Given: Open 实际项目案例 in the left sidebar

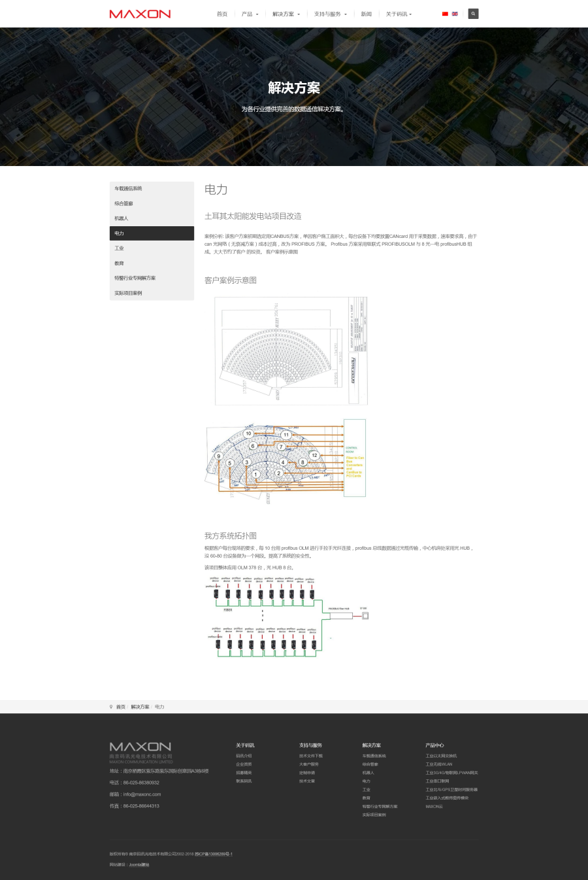Looking at the screenshot, I should tap(128, 293).
